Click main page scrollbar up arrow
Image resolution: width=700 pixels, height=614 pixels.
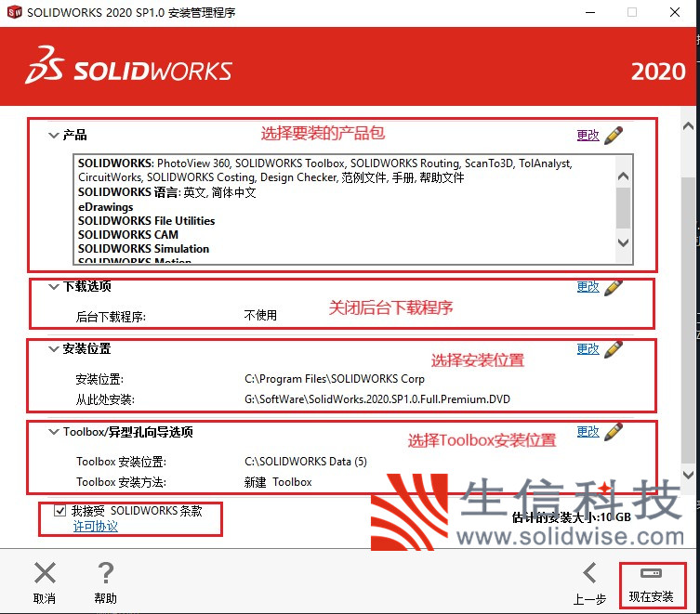[x=689, y=126]
